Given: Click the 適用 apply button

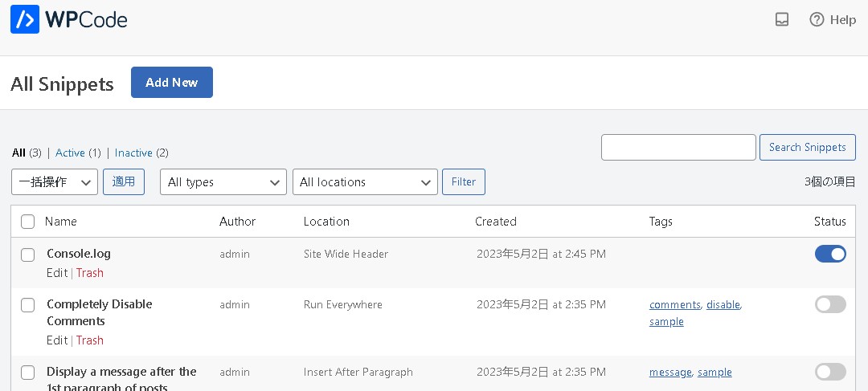Looking at the screenshot, I should 124,182.
